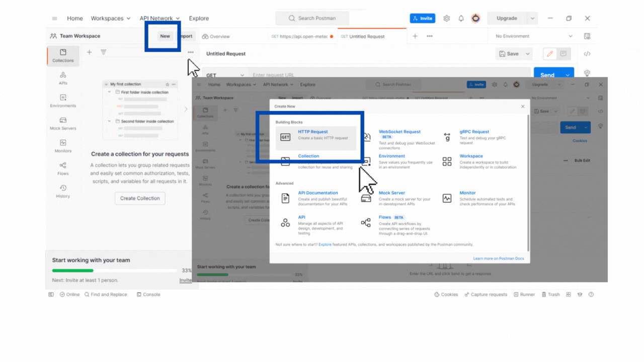
Task: Go to Home in dimmed inner window
Action: (x=214, y=85)
